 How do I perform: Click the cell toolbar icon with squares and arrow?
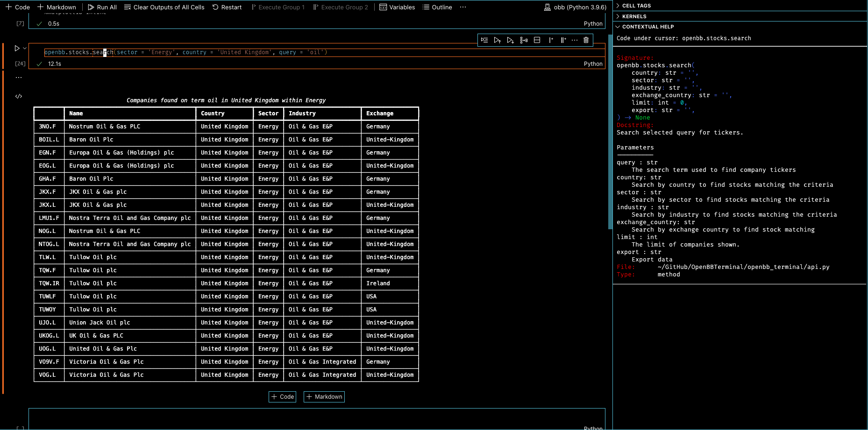[x=524, y=40]
